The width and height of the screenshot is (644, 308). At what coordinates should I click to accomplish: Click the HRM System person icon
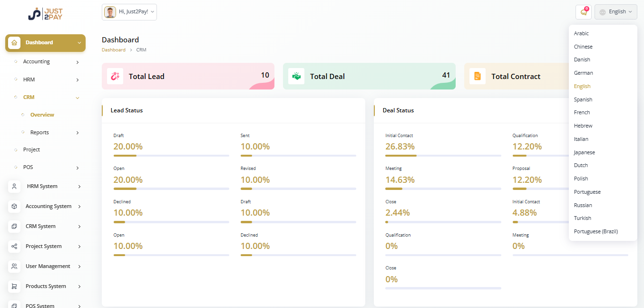click(x=14, y=187)
